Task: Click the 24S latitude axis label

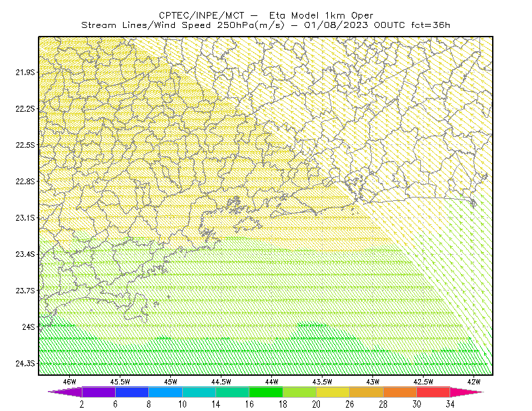Action: click(x=29, y=327)
